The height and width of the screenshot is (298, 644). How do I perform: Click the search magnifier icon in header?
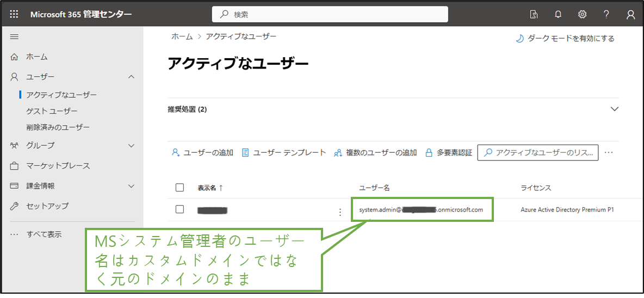(x=224, y=15)
